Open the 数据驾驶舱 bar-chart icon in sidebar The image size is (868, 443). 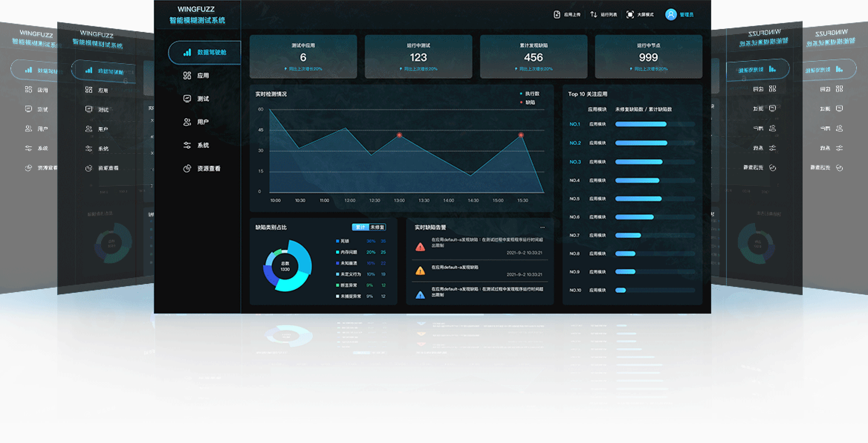[x=187, y=52]
